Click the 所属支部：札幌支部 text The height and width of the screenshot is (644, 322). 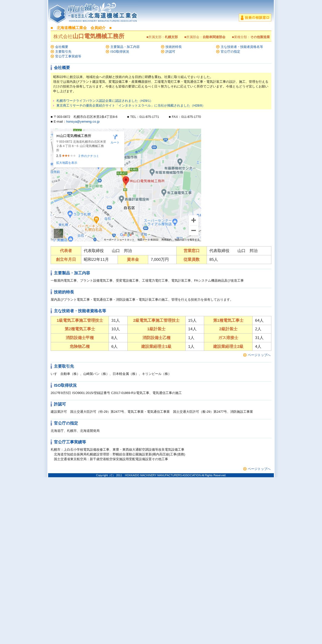click(x=162, y=37)
